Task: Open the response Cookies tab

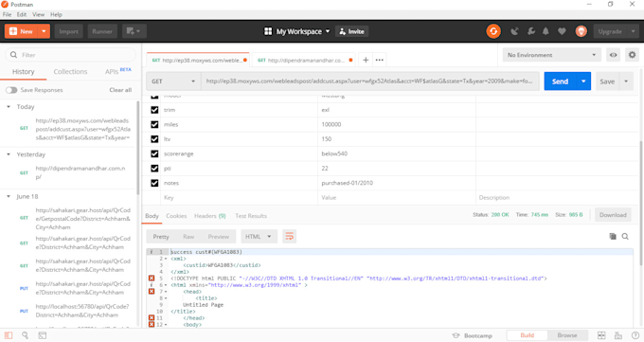Action: click(x=176, y=216)
